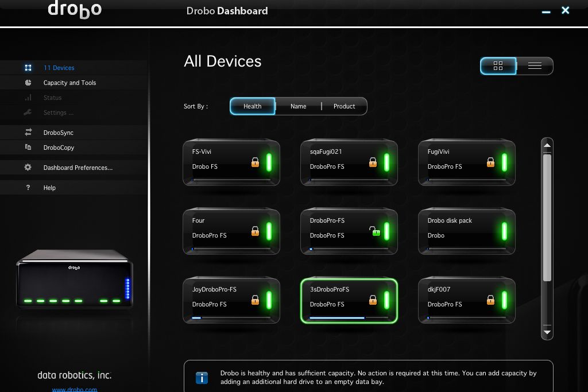Sort devices by Health

253,106
